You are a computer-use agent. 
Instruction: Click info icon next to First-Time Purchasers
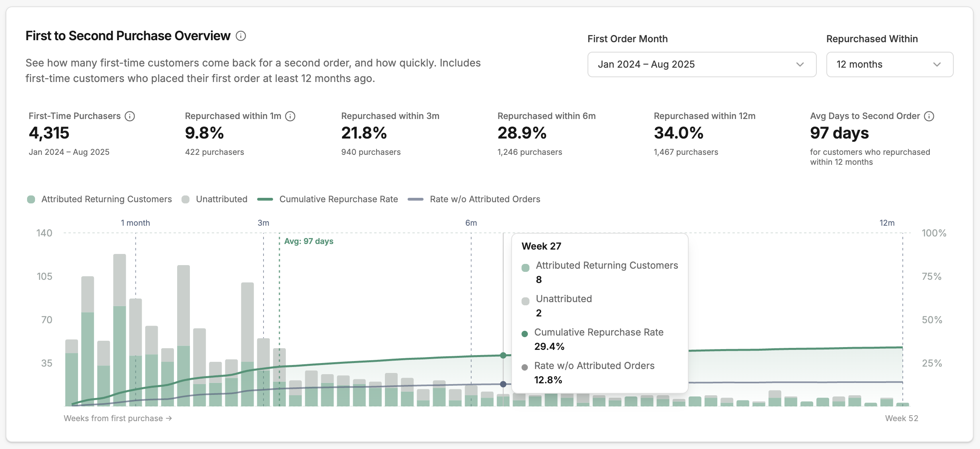[130, 116]
